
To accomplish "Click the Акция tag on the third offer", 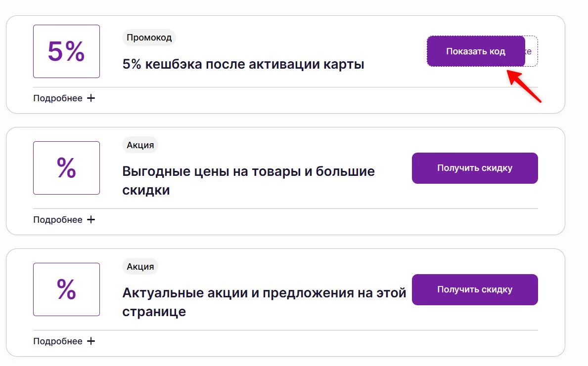I will pyautogui.click(x=139, y=266).
